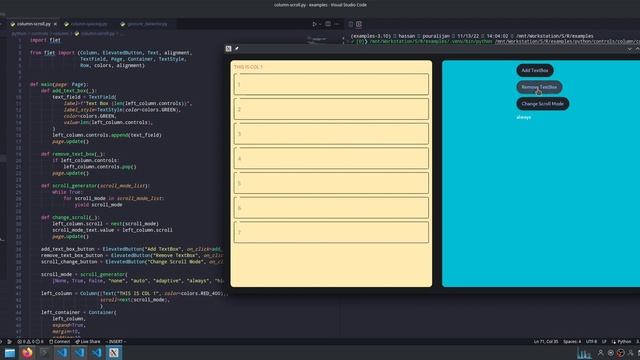Click the user icon in the system tray
The width and height of the screenshot is (640, 360).
pyautogui.click(x=600, y=353)
